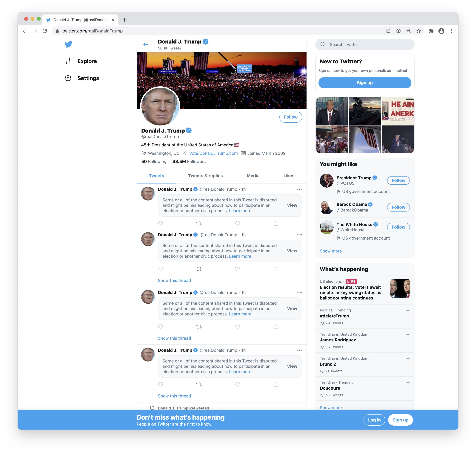Follow Donald J. Trump profile
The width and height of the screenshot is (476, 453).
[x=290, y=117]
